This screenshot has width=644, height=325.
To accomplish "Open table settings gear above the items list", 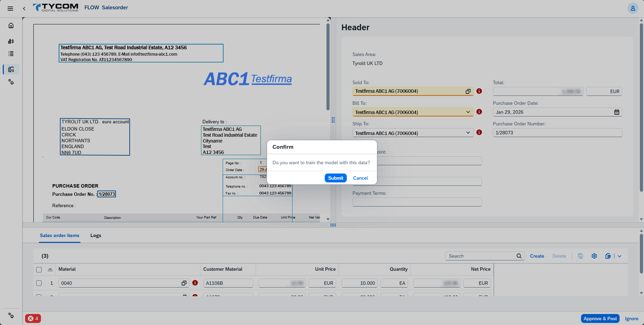I will click(594, 256).
